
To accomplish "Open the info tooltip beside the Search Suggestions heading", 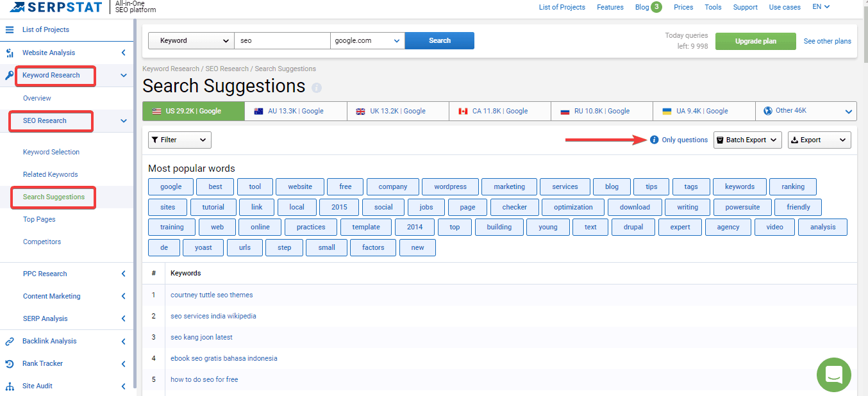I will 317,88.
